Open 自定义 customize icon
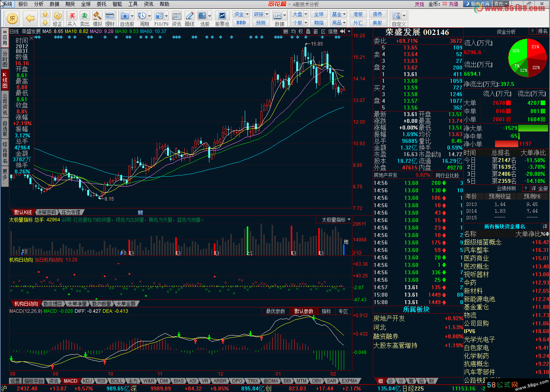The height and width of the screenshot is (392, 550). (396, 16)
